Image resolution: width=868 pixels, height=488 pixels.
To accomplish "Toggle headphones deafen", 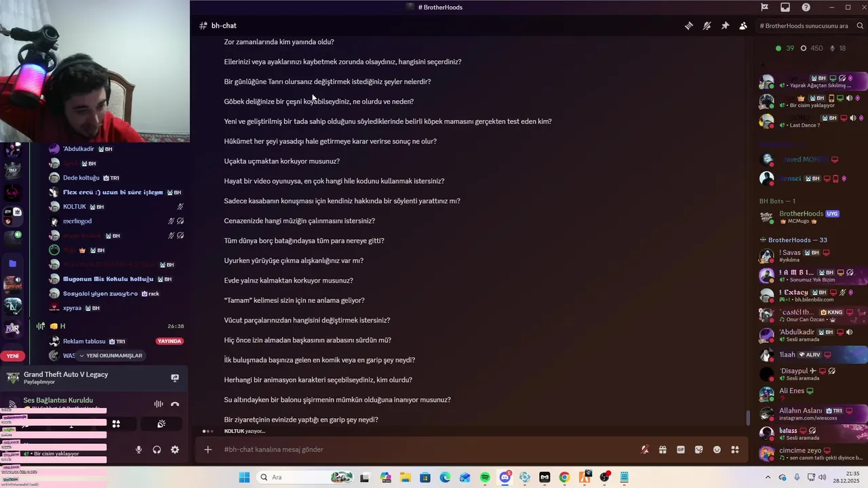I will click(157, 449).
